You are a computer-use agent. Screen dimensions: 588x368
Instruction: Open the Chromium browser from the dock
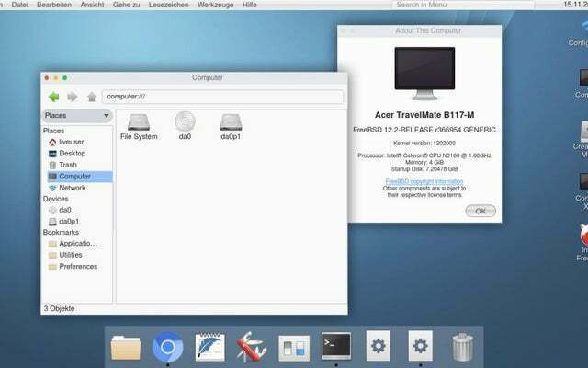click(168, 346)
